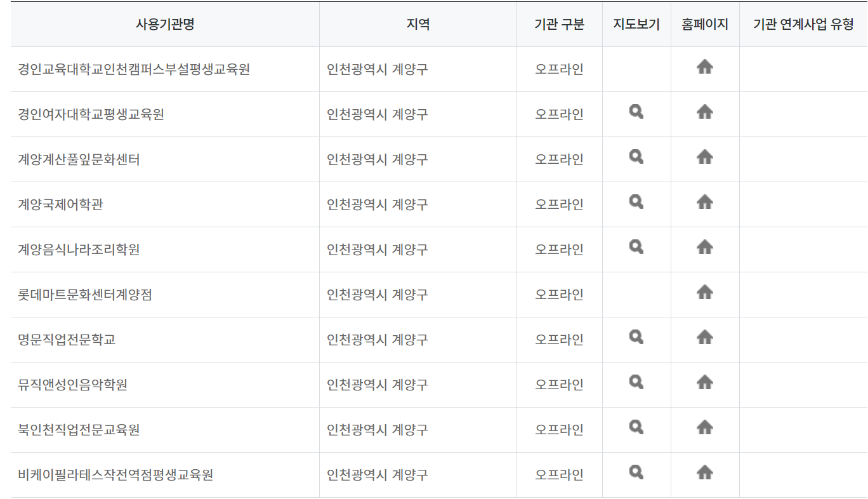Screen dimensions: 868x499
Task: Select 인천광역시 계양구 in 롯데마트문화센터계양점 row
Action: 378,295
